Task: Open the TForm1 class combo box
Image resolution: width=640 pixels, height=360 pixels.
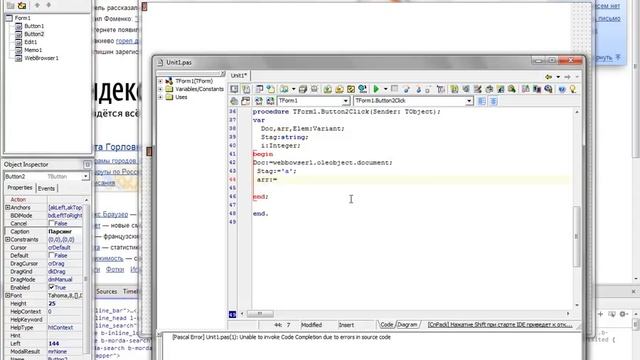Action: (346, 100)
